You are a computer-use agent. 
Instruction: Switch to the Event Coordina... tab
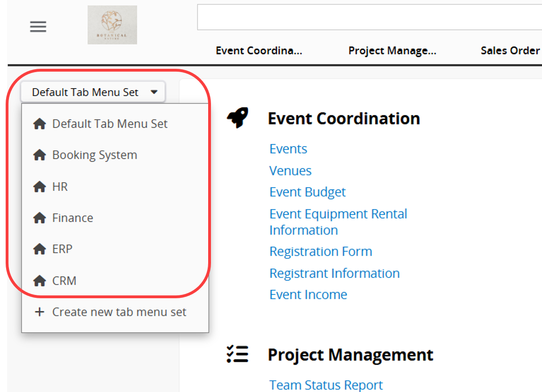[259, 51]
